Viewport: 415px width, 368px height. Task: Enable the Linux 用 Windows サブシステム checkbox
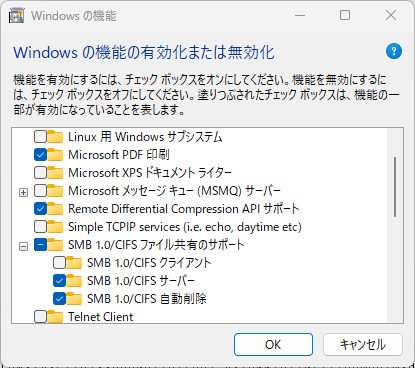click(x=40, y=137)
